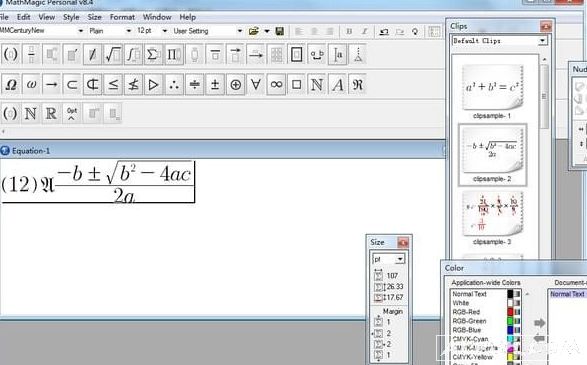
Task: Click the Opt caret toolbar button
Action: click(x=72, y=113)
